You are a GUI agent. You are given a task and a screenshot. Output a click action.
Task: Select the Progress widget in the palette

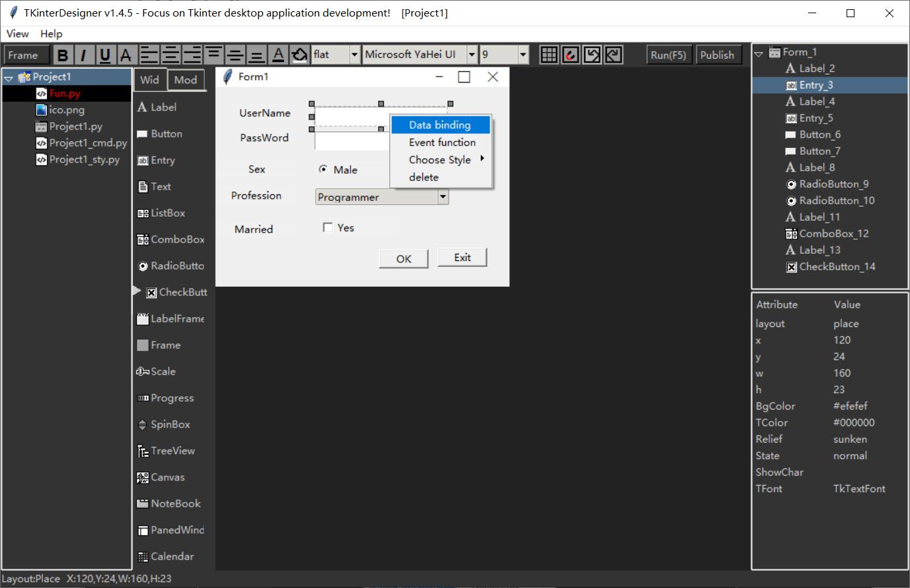click(165, 398)
